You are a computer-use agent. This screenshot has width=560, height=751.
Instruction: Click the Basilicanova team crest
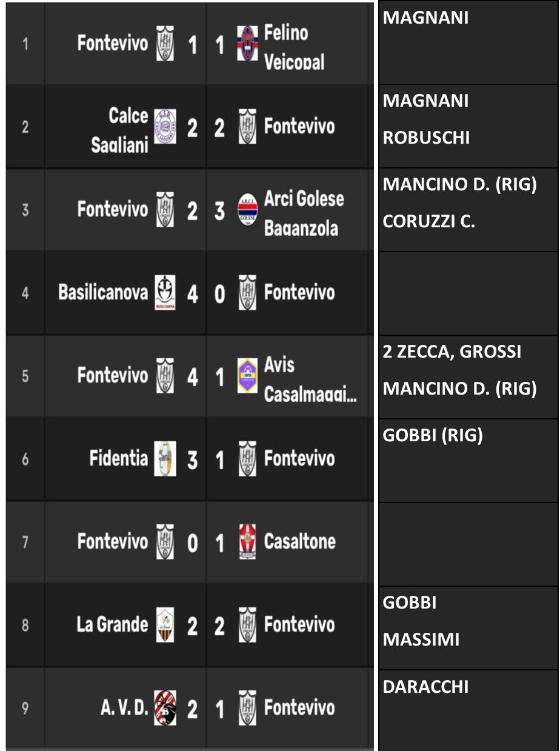(165, 293)
